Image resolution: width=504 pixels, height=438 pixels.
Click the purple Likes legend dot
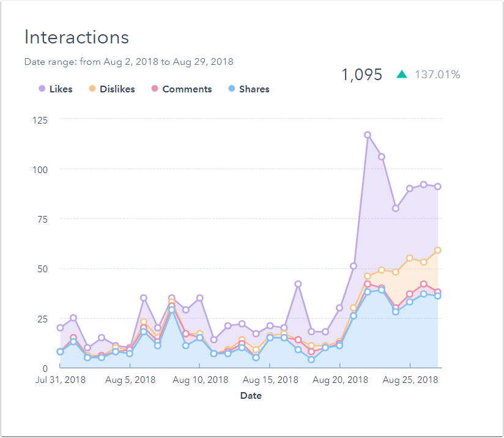click(x=42, y=89)
